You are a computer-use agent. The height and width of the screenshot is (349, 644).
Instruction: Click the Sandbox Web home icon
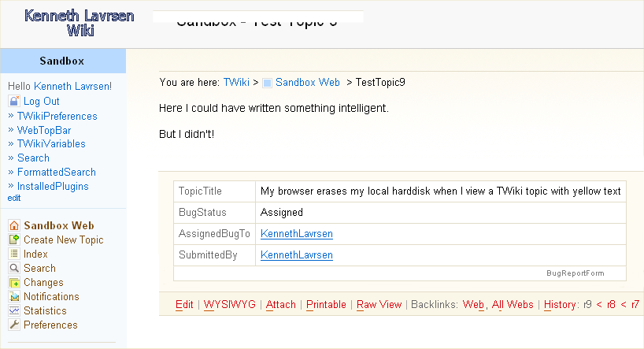pos(14,225)
